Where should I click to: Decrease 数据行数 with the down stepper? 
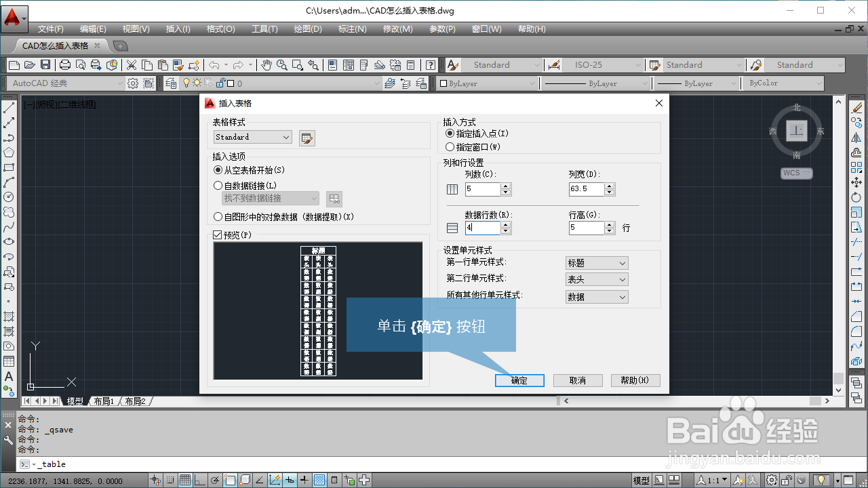point(506,232)
